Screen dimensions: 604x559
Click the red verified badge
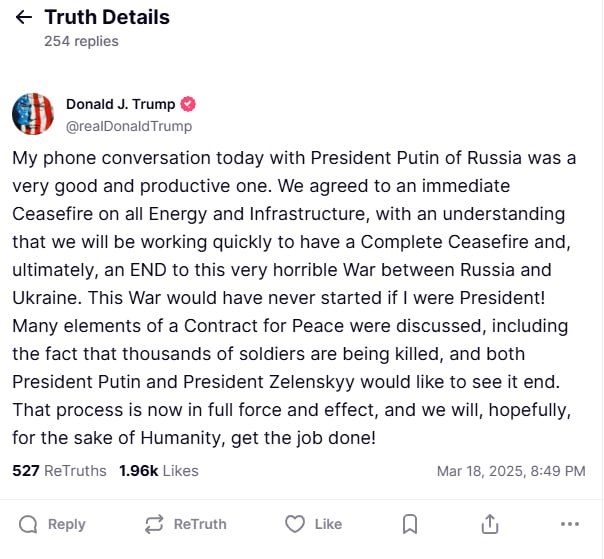pyautogui.click(x=188, y=105)
